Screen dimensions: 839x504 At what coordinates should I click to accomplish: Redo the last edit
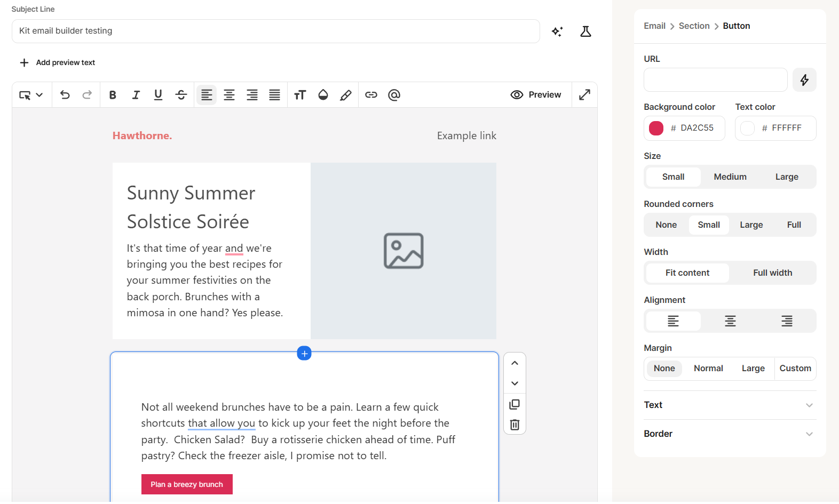pos(87,95)
